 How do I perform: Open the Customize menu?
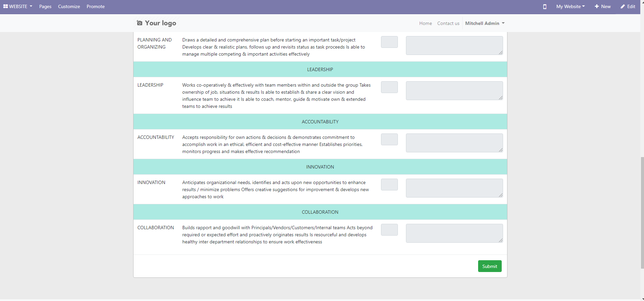click(69, 6)
